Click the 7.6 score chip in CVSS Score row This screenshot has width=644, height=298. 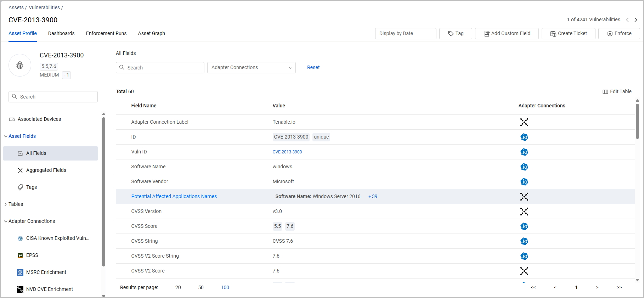coord(290,226)
